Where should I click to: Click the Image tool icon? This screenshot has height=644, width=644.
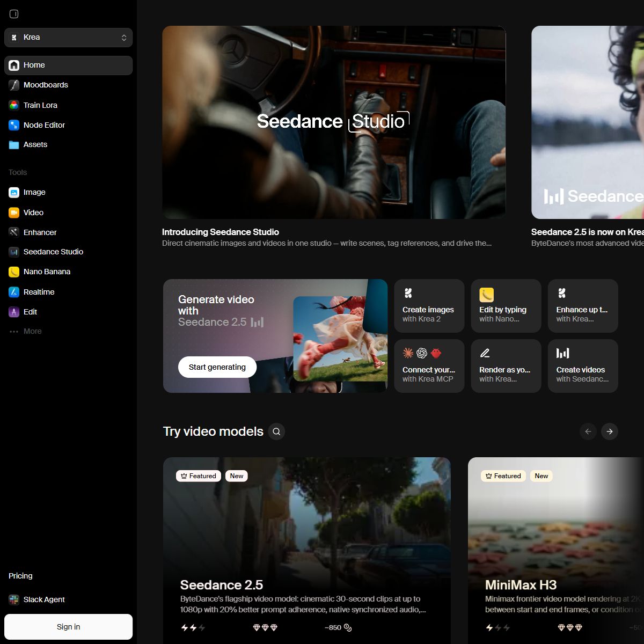[14, 192]
